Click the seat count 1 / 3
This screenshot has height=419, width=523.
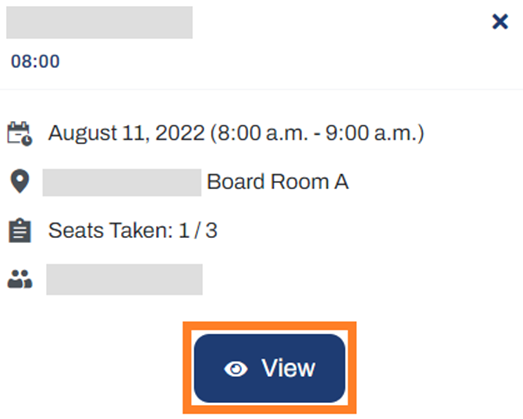click(x=198, y=231)
